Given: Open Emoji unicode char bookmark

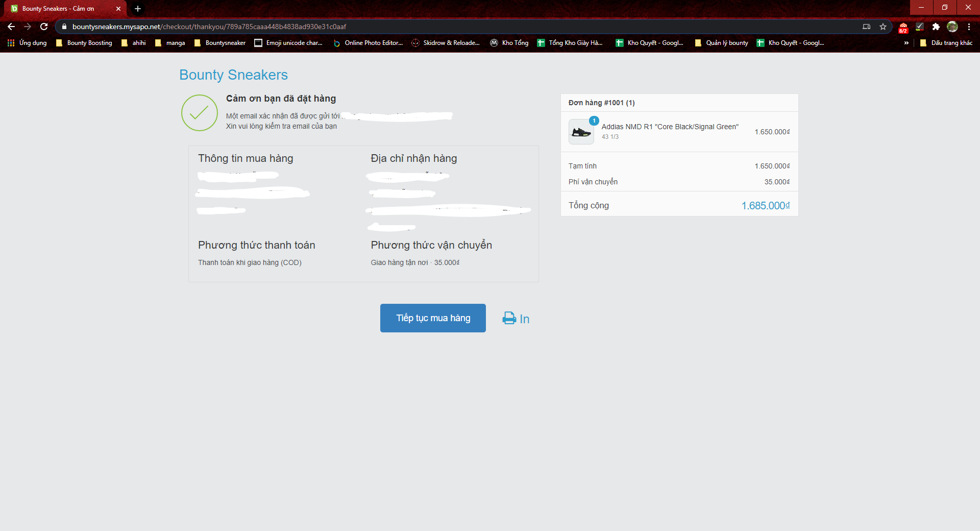Looking at the screenshot, I should click(x=288, y=43).
